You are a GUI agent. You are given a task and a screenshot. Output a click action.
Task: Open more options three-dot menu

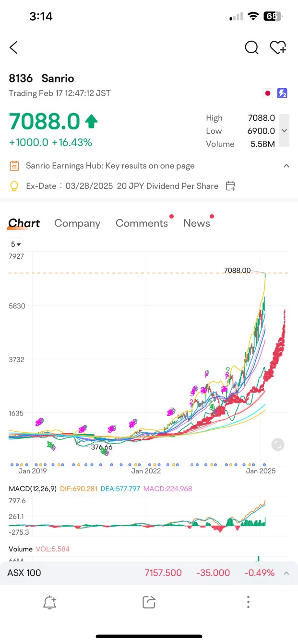coord(248,602)
